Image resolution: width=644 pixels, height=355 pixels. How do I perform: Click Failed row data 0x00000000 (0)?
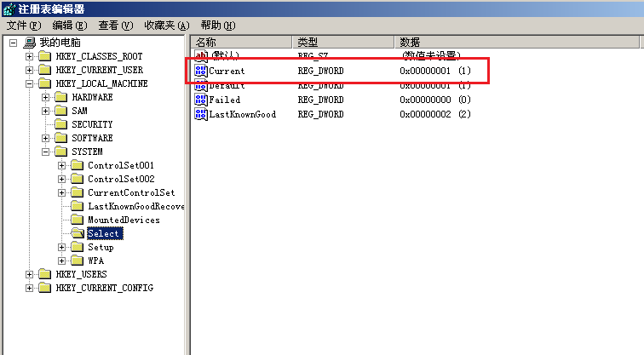pyautogui.click(x=435, y=100)
